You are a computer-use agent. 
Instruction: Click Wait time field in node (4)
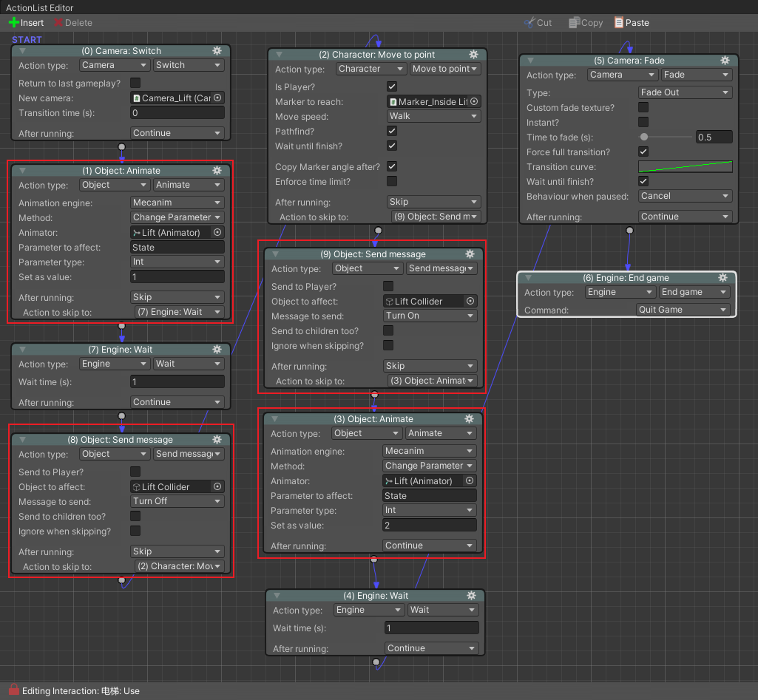431,628
